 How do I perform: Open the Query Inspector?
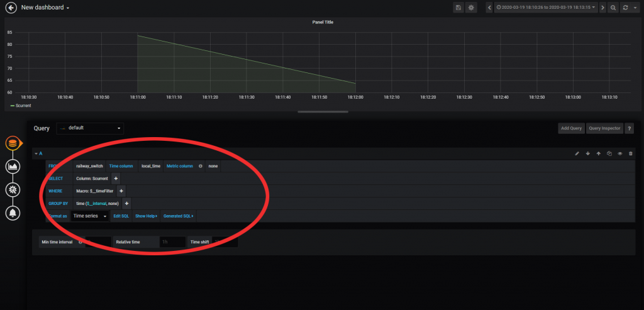pos(604,128)
